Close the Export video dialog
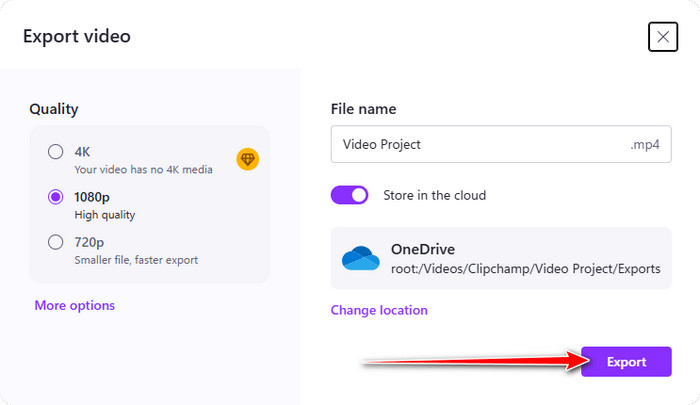Image resolution: width=700 pixels, height=405 pixels. tap(663, 37)
